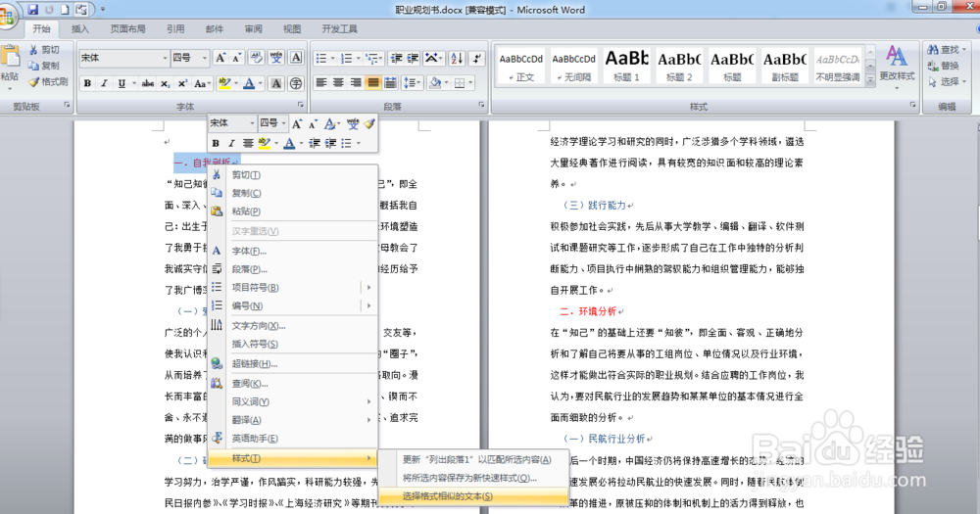Open the Change Case (Aa) dropdown
This screenshot has height=514, width=980.
[201, 83]
